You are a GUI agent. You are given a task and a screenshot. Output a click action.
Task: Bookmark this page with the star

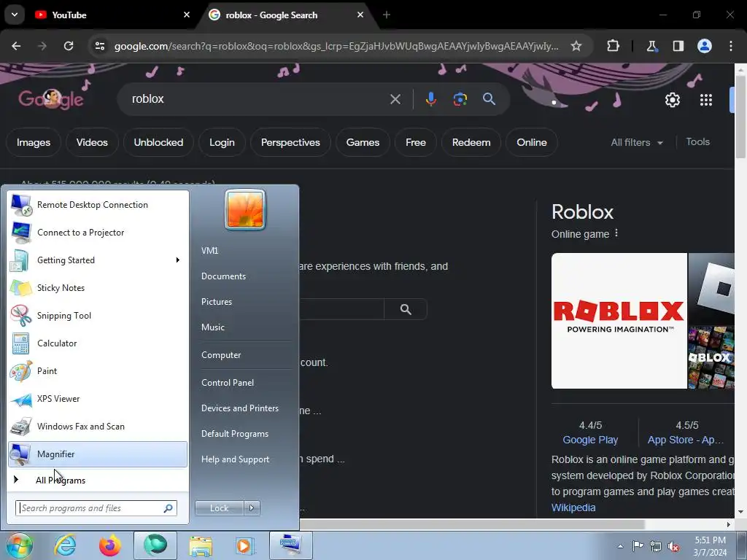point(576,46)
